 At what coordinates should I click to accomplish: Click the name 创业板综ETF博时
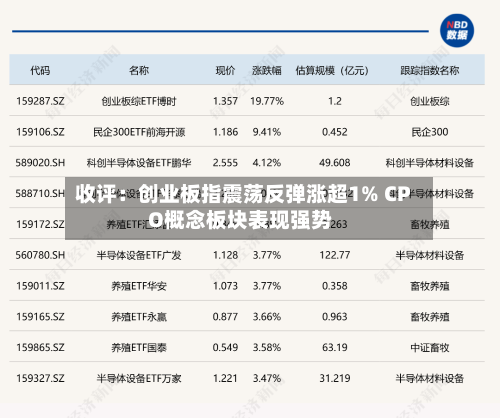(139, 101)
